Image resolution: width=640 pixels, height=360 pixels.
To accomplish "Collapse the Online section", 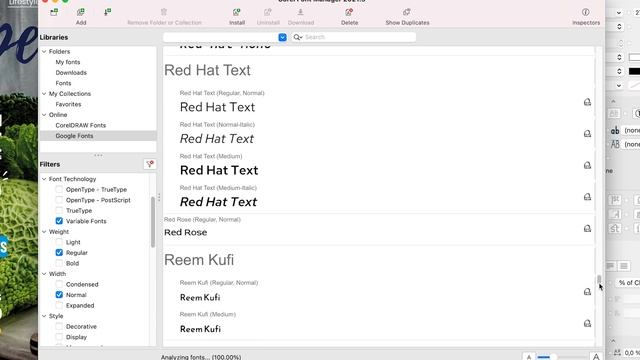I will pos(44,115).
